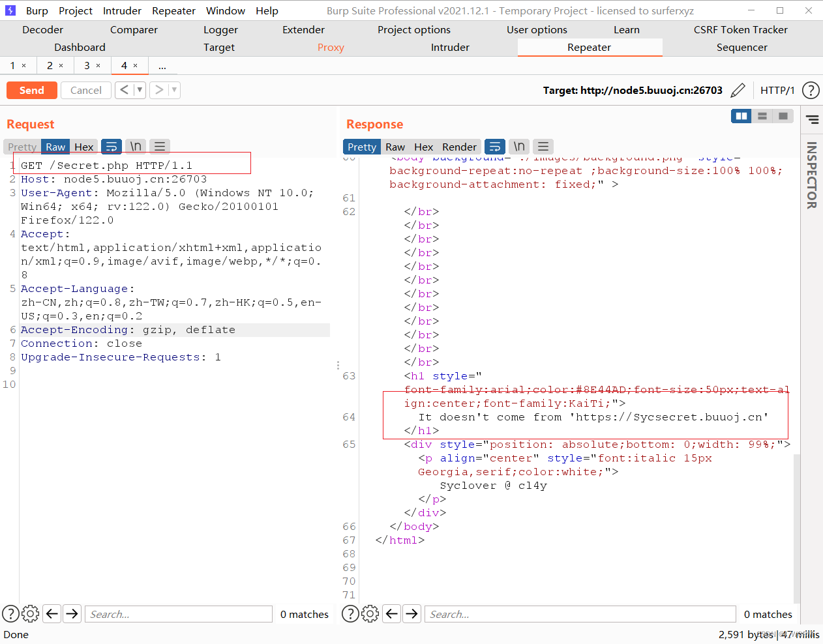Viewport: 823px width, 644px height.
Task: Open the Project menu
Action: tap(76, 10)
